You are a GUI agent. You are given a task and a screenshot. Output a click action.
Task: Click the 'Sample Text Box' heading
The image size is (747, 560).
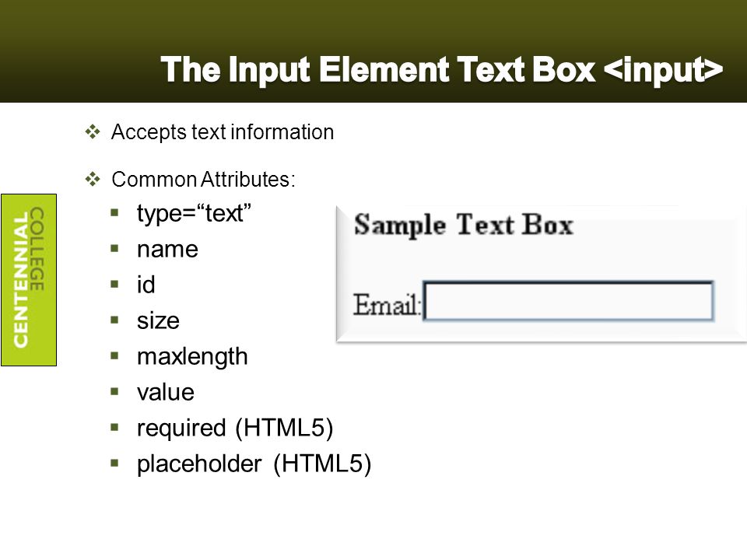point(464,225)
